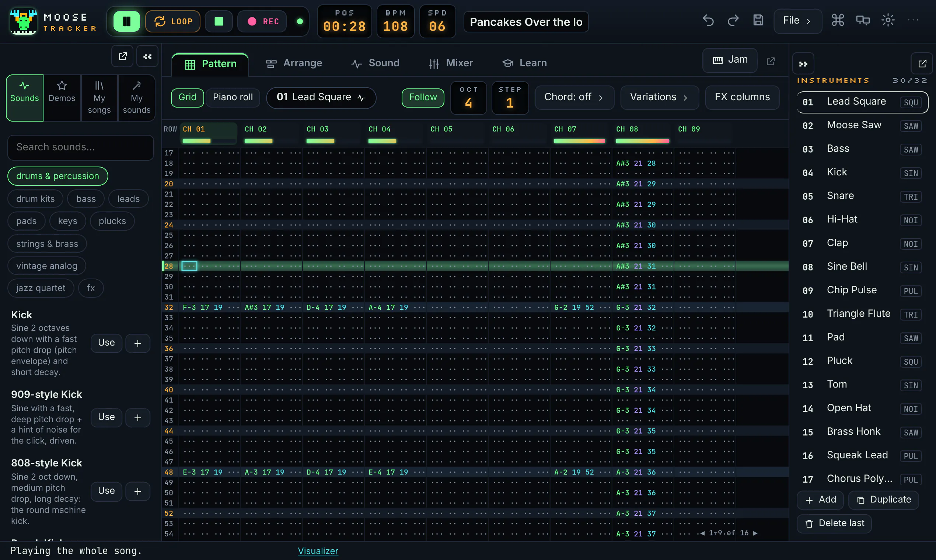936x560 pixels.
Task: Toggle the LOOP mode button
Action: tap(173, 21)
